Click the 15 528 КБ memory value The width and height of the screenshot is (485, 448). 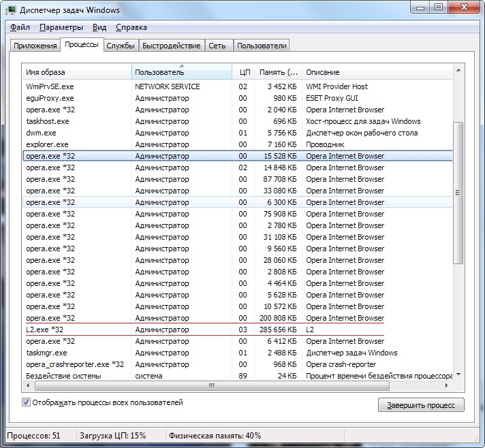(279, 156)
